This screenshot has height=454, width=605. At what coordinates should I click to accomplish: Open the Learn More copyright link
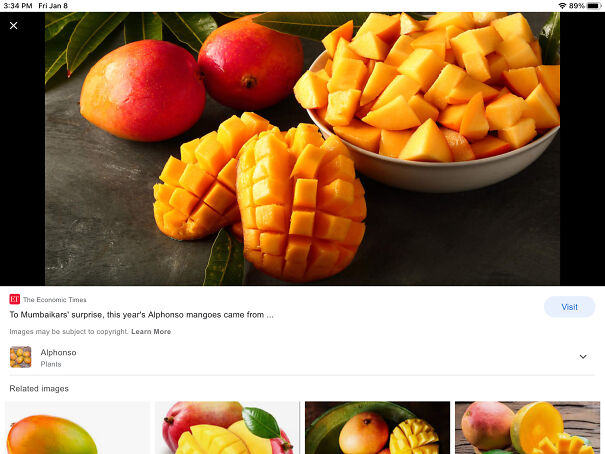click(x=151, y=332)
